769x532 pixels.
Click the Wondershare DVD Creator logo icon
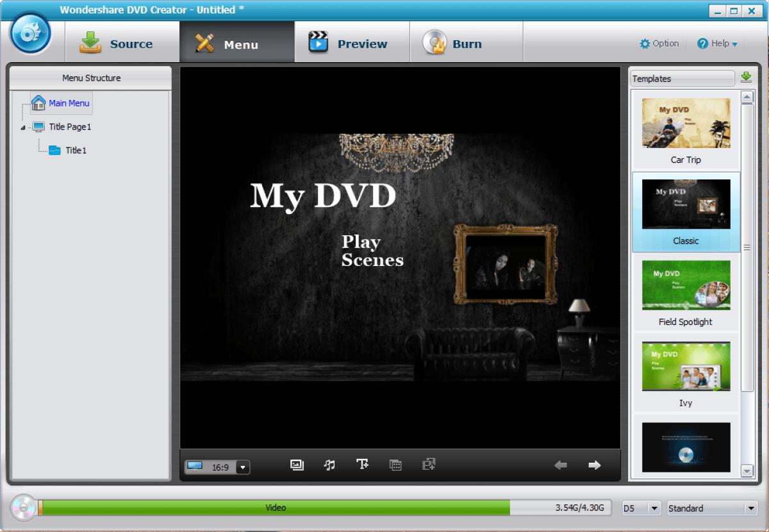[31, 36]
